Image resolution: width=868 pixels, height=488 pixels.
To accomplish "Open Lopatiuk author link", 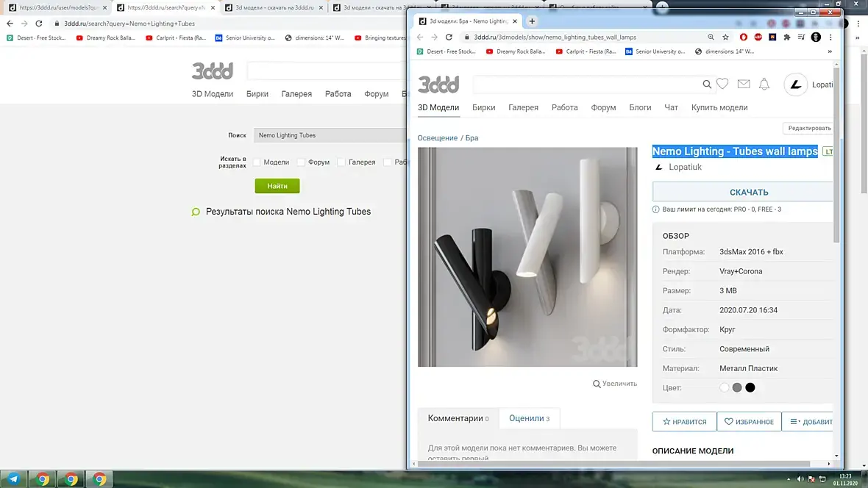I will click(x=685, y=167).
